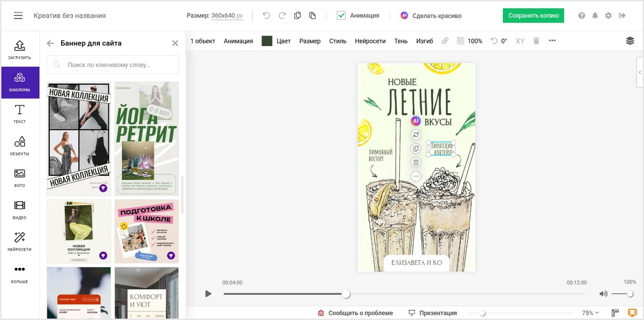Click the undo arrow icon
The width and height of the screenshot is (644, 320).
pos(266,16)
